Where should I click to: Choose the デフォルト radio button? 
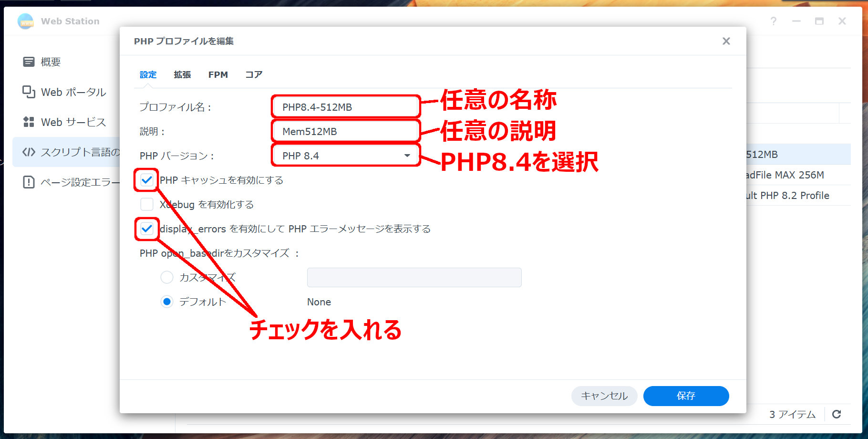167,302
